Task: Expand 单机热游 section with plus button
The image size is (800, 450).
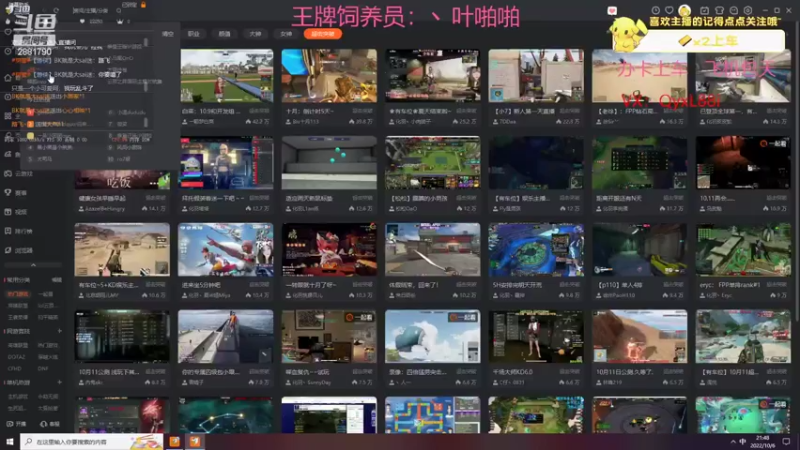Action: coord(59,382)
